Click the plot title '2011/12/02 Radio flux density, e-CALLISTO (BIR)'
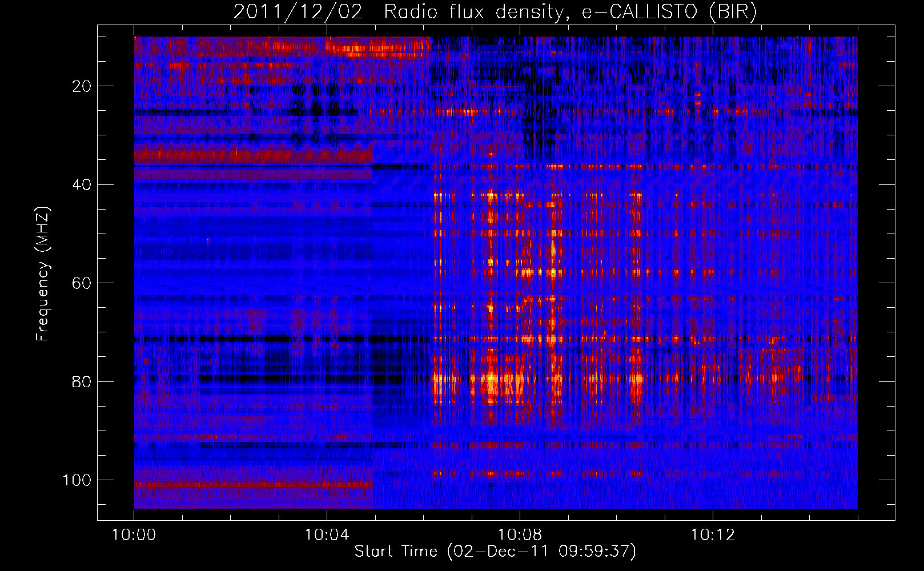Screen dimensions: 924x571 [495, 12]
